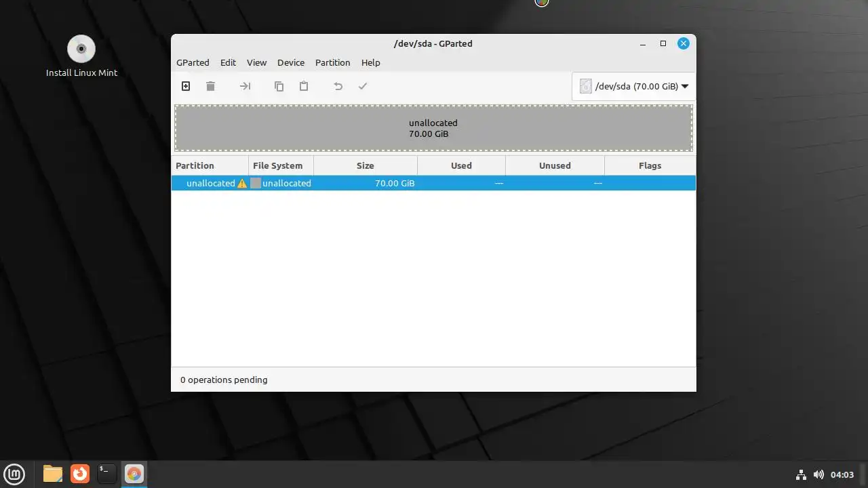Click the Undo last operation icon

338,86
